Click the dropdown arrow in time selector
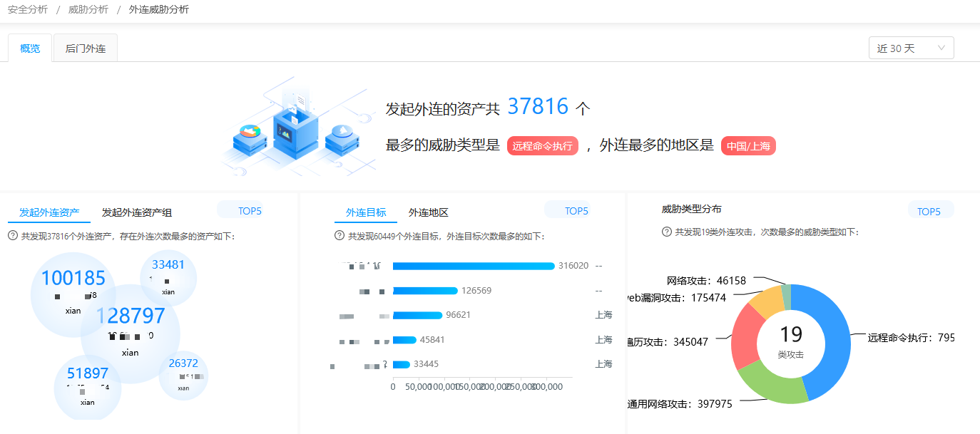Image resolution: width=980 pixels, height=434 pixels. click(941, 48)
